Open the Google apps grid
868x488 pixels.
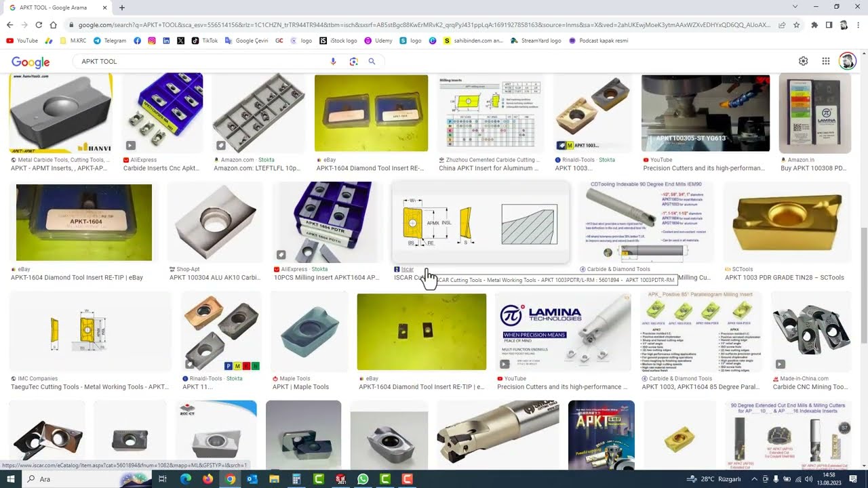pyautogui.click(x=826, y=61)
